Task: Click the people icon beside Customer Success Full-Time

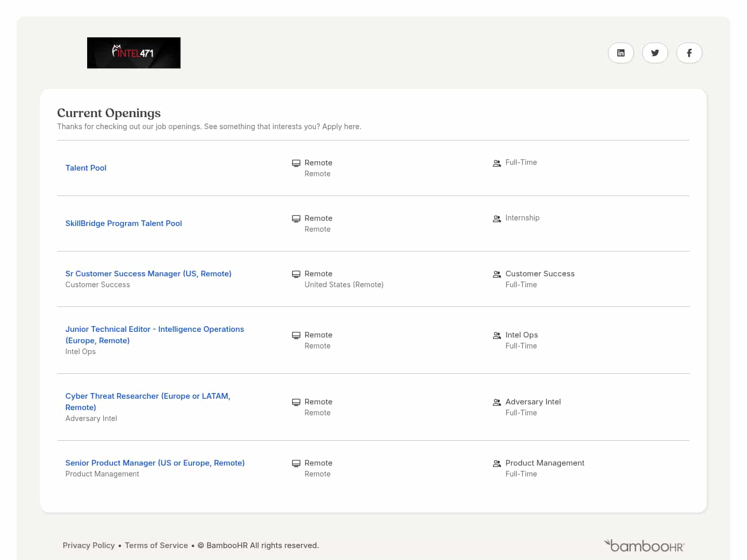Action: [x=497, y=274]
